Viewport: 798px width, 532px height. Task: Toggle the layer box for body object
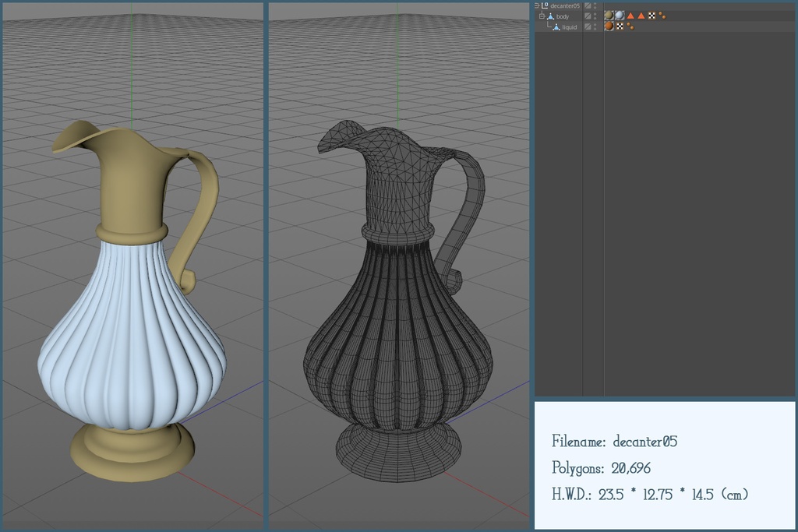(588, 16)
